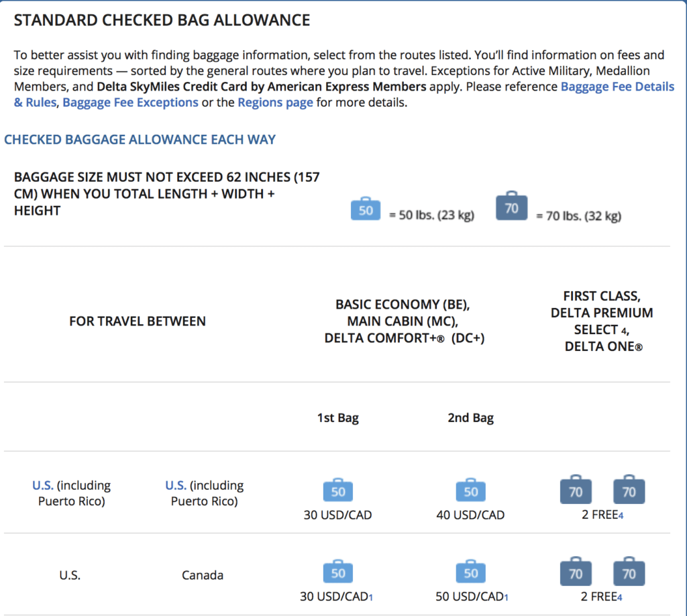This screenshot has height=616, width=687.
Task: Click the 50 bag icon above 50 USD/CAD
Action: click(470, 571)
